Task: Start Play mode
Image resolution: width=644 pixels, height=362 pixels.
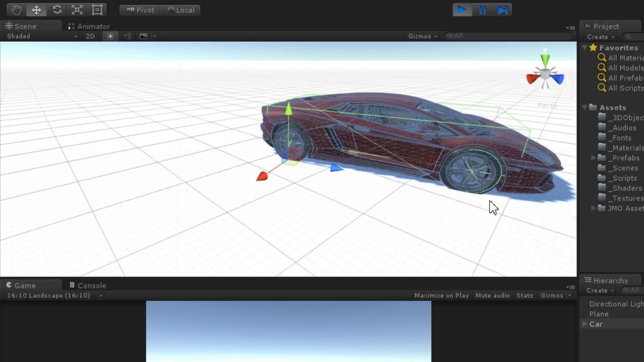Action: click(x=462, y=10)
